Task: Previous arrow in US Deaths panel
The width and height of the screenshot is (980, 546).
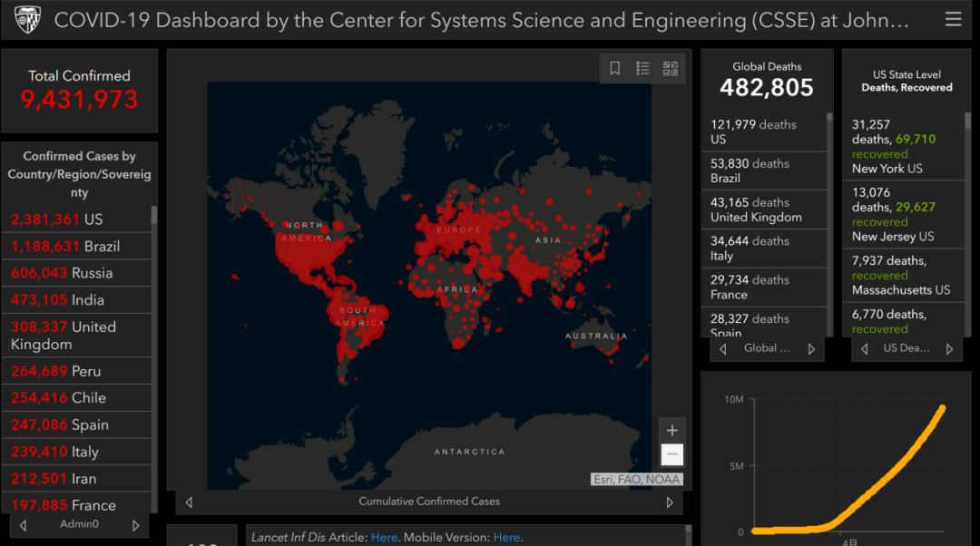Action: [x=865, y=348]
